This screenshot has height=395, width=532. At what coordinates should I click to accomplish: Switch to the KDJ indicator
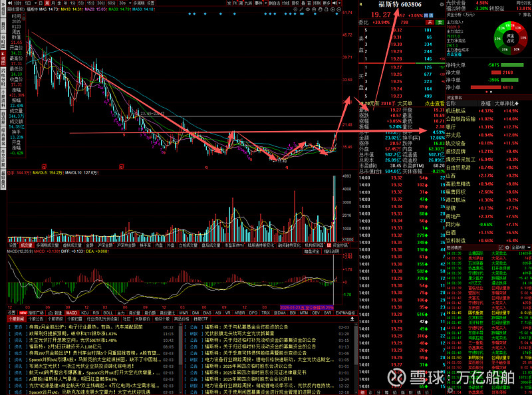85,313
